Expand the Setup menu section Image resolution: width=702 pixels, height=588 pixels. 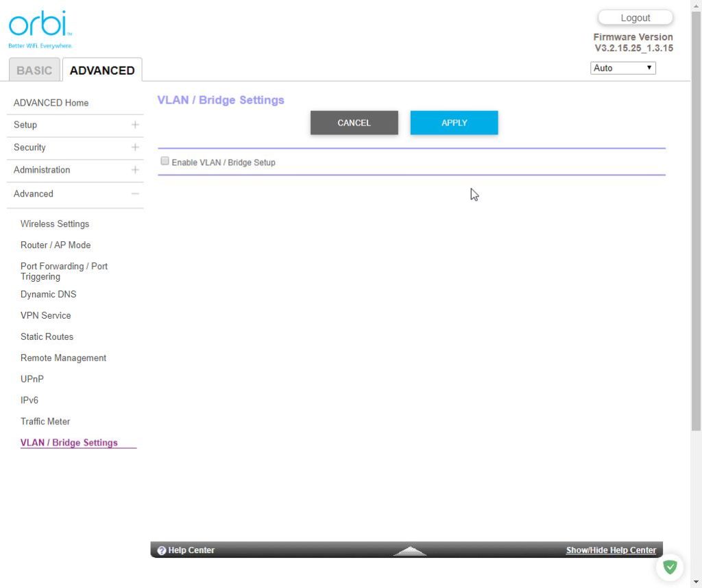(x=135, y=125)
